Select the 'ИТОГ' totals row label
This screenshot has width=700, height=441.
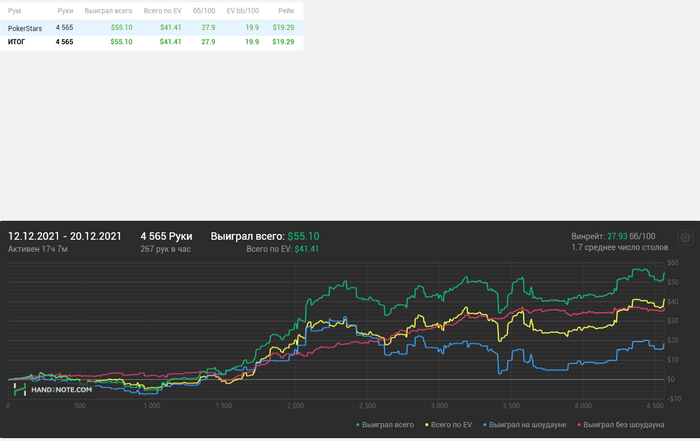(x=17, y=42)
